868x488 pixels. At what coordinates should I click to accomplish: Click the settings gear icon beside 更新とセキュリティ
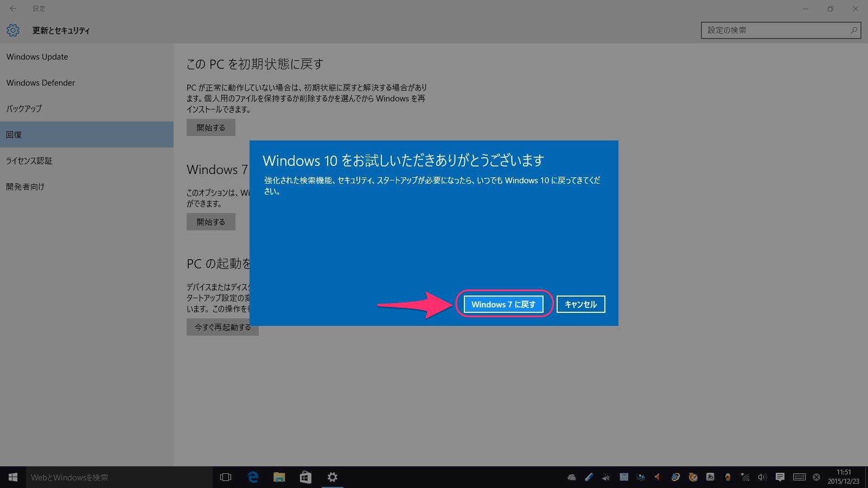click(13, 30)
